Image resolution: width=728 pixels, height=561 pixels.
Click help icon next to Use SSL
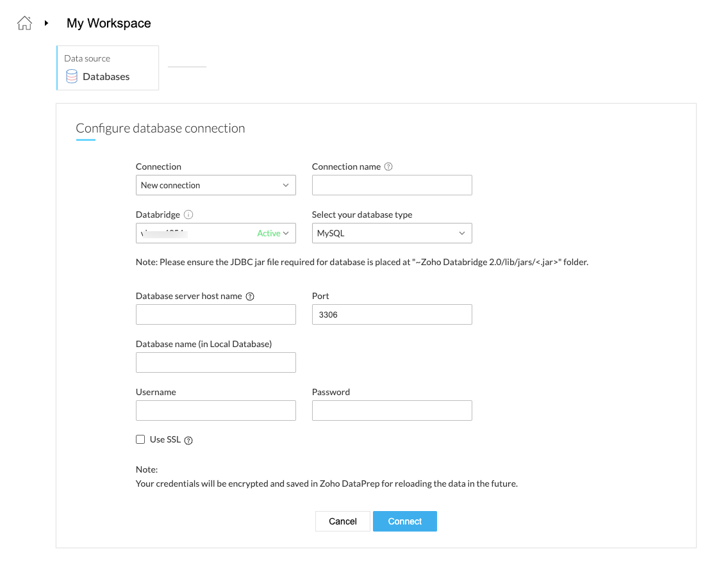click(x=188, y=440)
